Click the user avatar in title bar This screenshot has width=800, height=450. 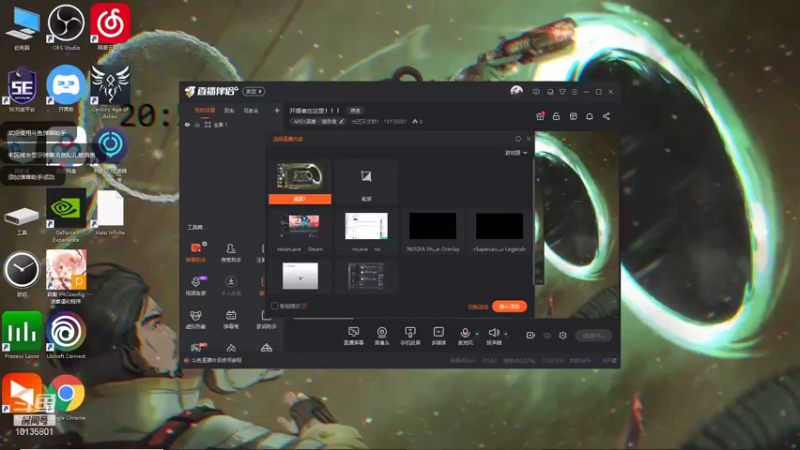tap(516, 91)
